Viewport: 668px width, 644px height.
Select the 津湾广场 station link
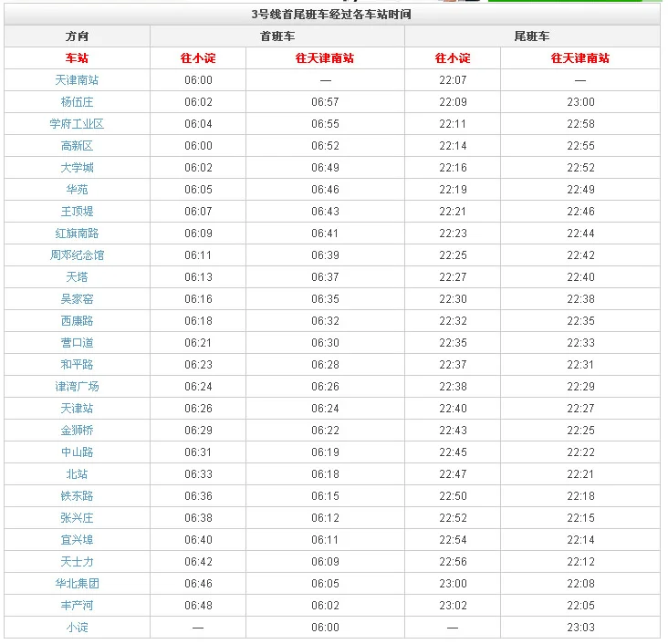[x=77, y=387]
